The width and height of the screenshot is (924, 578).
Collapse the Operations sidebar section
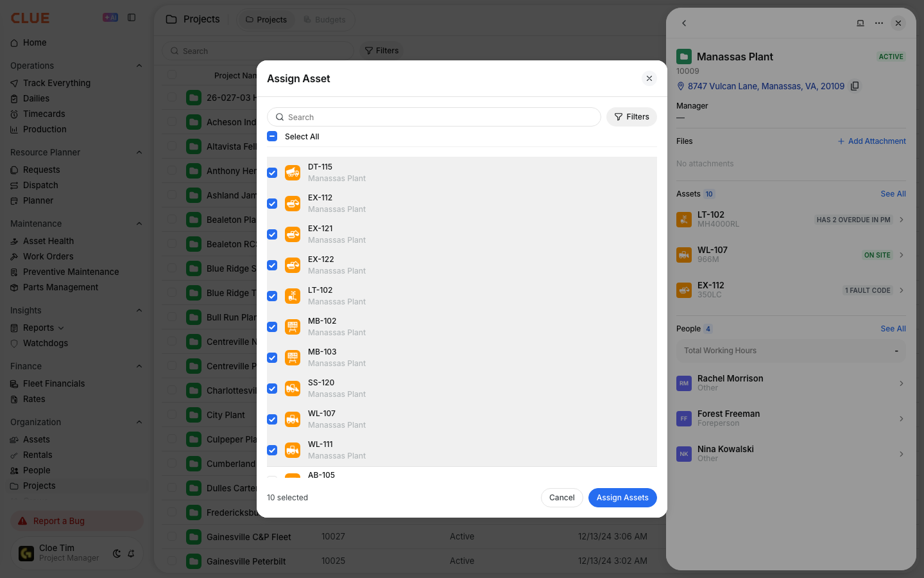coord(139,66)
